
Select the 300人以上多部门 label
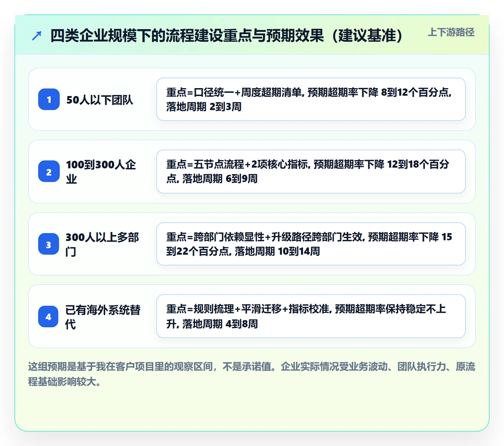pos(102,244)
